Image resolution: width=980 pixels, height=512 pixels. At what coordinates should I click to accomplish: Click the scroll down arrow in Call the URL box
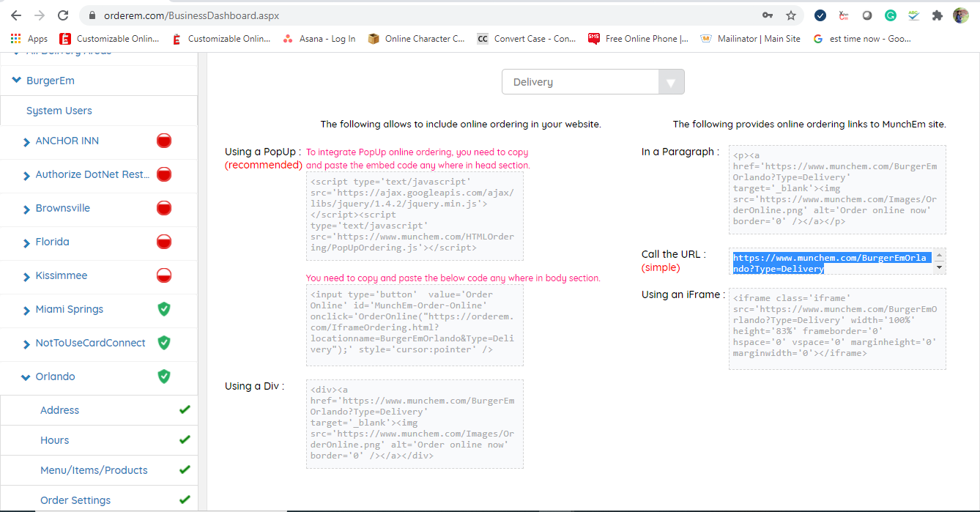(940, 268)
